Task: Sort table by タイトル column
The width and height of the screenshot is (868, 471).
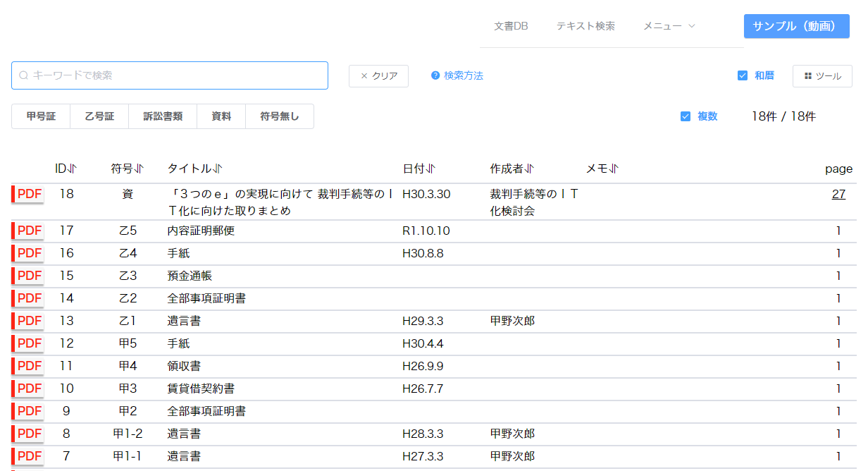Action: coord(217,169)
